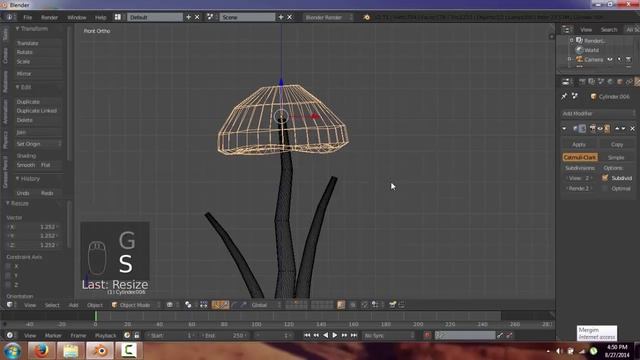Open the Help menu
Screen dimensions: 640x360
[100, 18]
